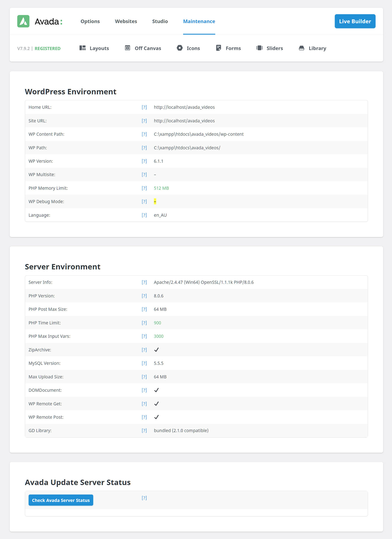Click the V7.9.2 version text

pos(24,49)
